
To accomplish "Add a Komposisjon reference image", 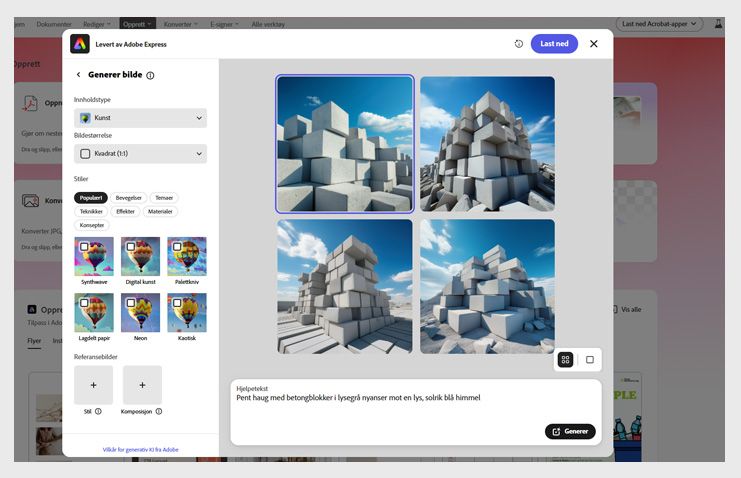I will click(x=142, y=385).
